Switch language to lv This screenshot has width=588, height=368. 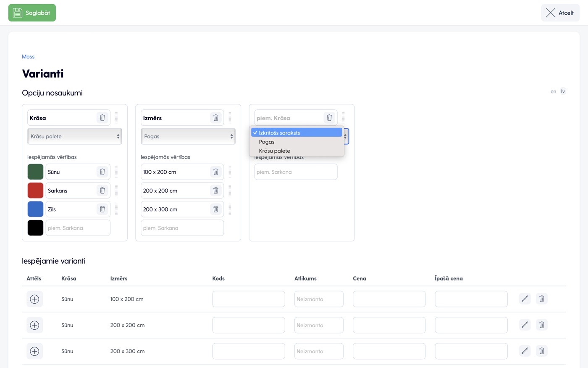pos(563,91)
